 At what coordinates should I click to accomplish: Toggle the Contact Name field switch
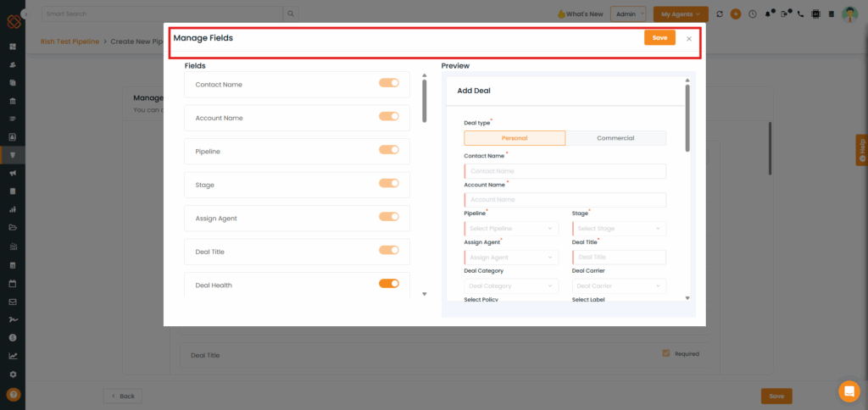(388, 82)
